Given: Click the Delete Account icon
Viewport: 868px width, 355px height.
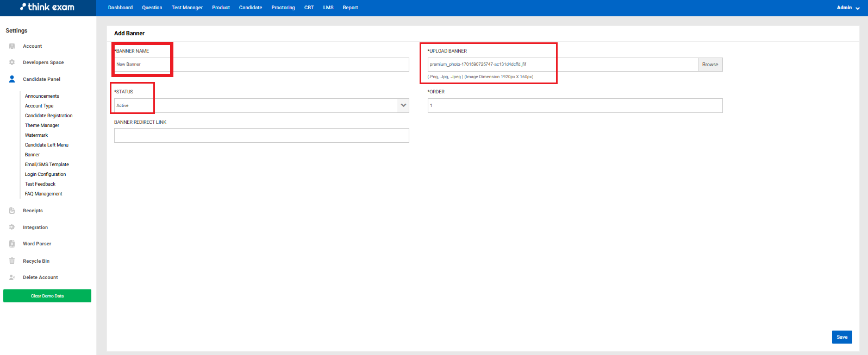Looking at the screenshot, I should (x=12, y=277).
